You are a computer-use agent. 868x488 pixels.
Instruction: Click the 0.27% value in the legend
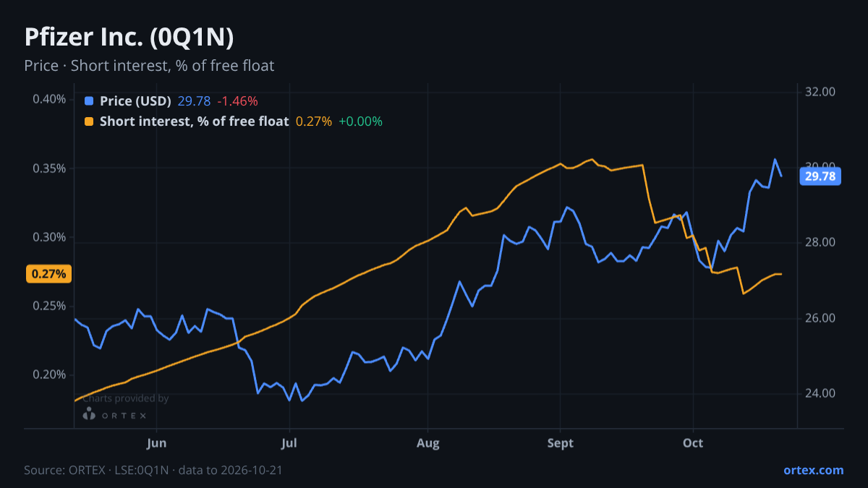314,121
